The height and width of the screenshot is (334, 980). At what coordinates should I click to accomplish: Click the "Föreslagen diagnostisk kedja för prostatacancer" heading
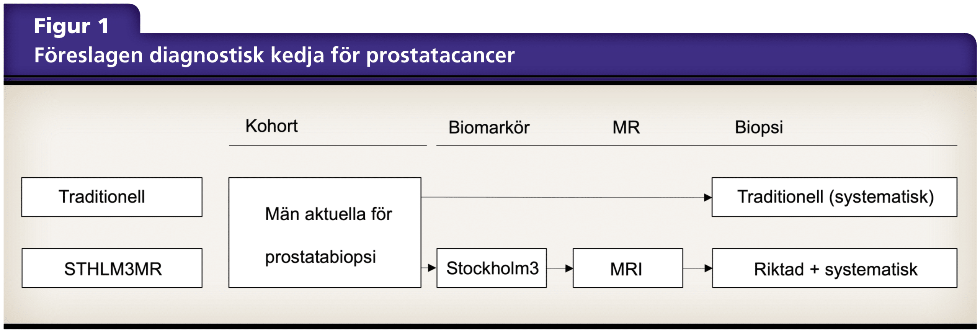click(274, 55)
